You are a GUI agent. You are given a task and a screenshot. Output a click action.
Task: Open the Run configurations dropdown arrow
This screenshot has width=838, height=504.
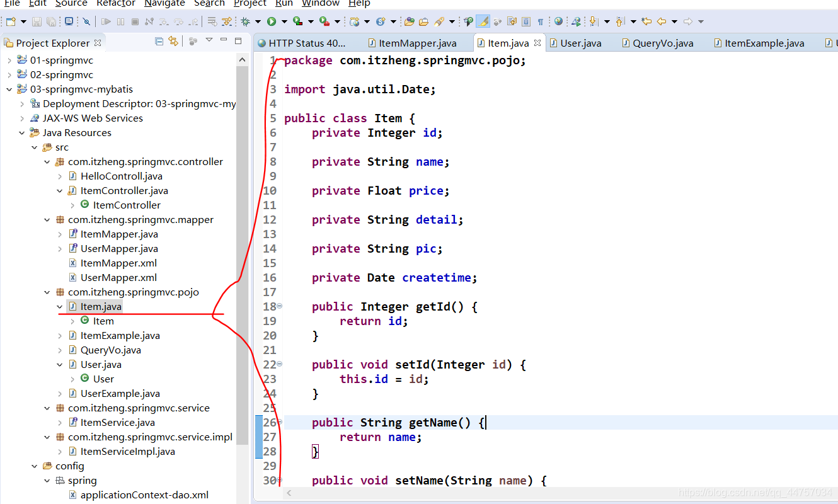pos(284,21)
